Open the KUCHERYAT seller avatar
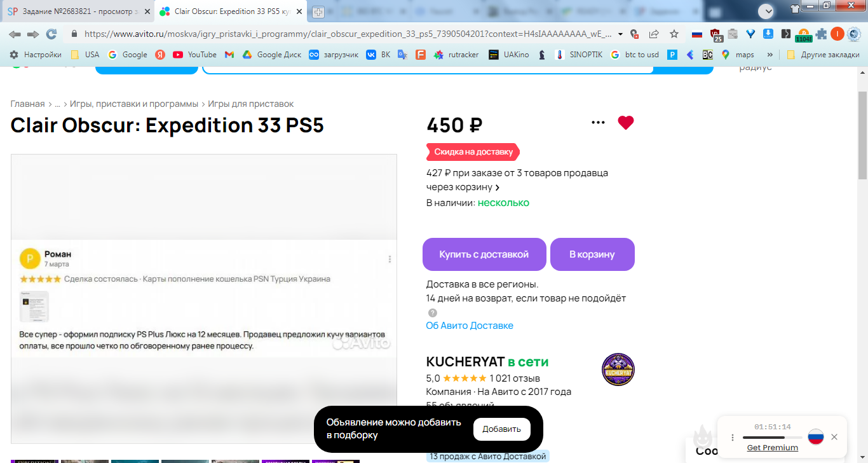Image resolution: width=868 pixels, height=463 pixels. click(x=618, y=370)
